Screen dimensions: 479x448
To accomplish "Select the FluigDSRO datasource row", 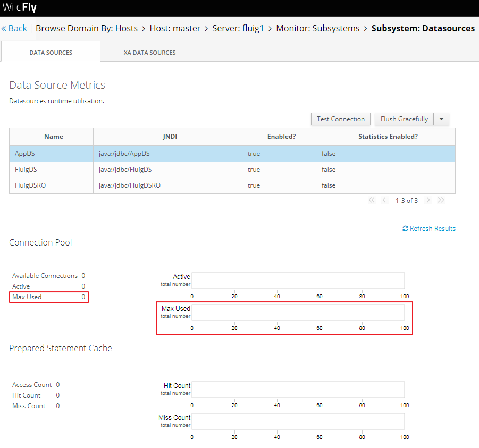I will tap(232, 185).
